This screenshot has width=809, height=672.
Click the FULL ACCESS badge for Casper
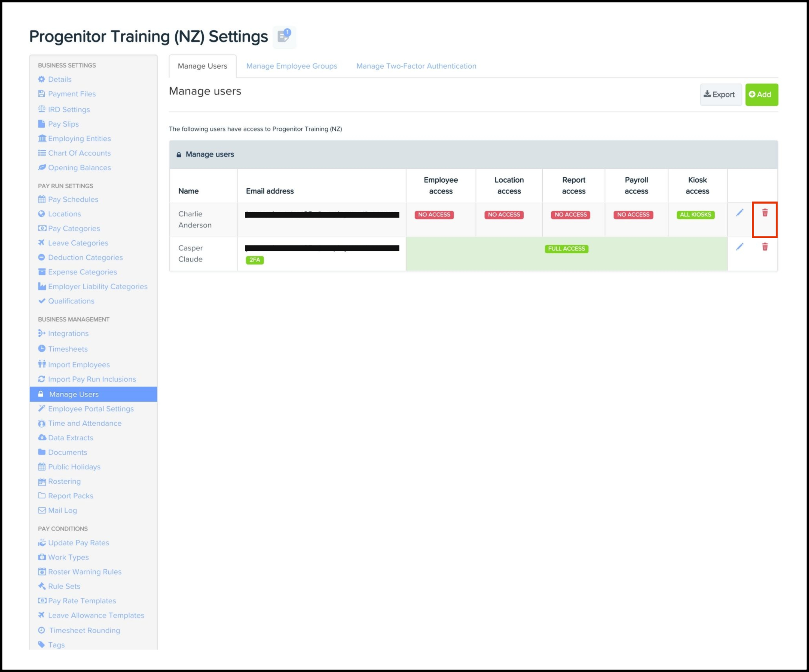click(x=566, y=249)
